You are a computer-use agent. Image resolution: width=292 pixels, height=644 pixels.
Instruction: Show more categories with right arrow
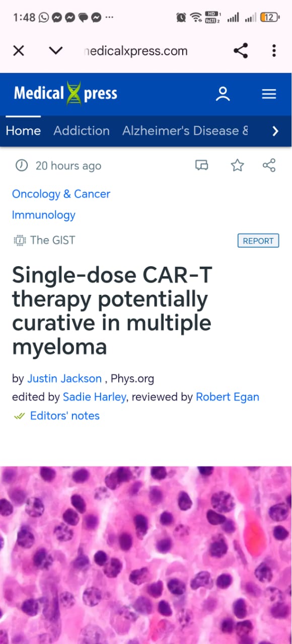(x=275, y=131)
